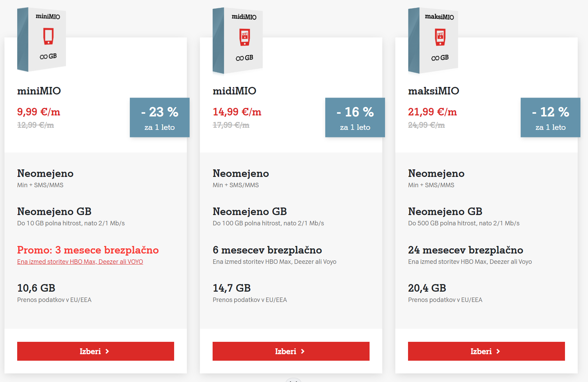Choose the miniMIO plan with Izberi button

point(95,351)
